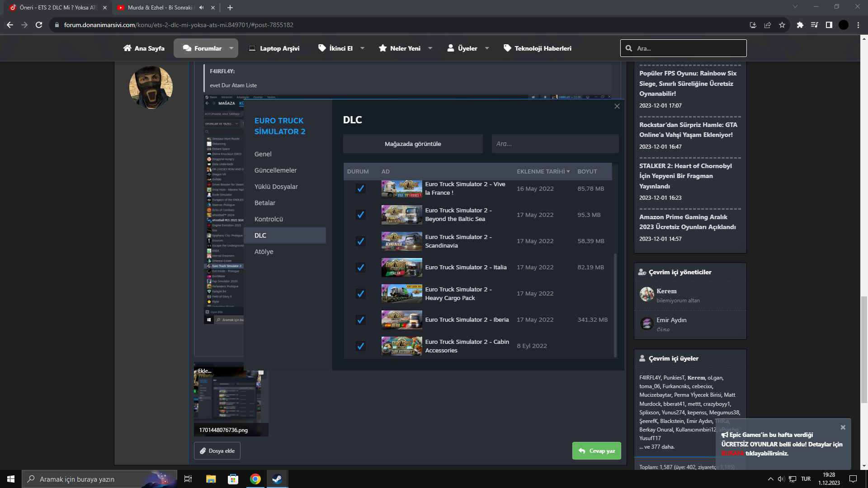Open Kerem's moderator profile
Screen dimensions: 868x488
[666, 291]
